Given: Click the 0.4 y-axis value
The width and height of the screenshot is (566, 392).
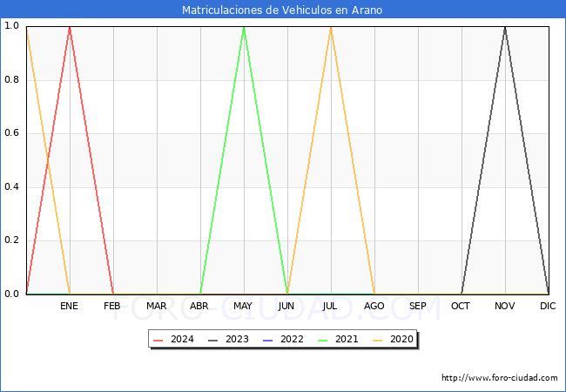Looking at the screenshot, I should tap(11, 187).
